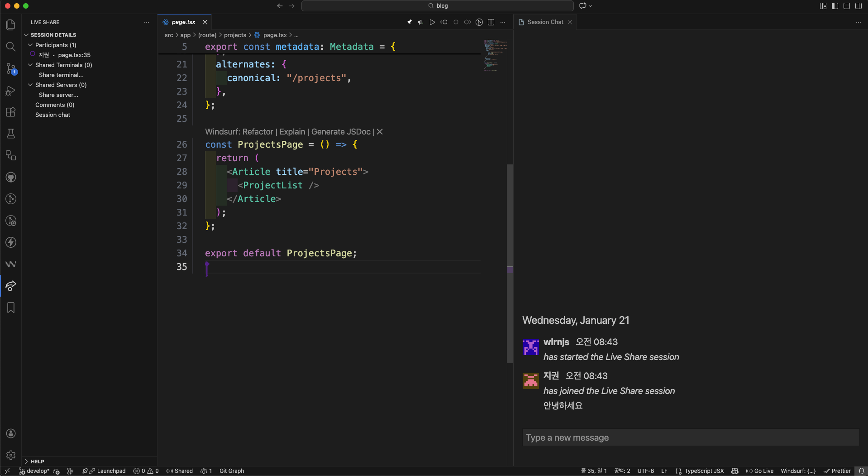Click the Share server... link
Image resolution: width=868 pixels, height=476 pixels.
tap(58, 95)
